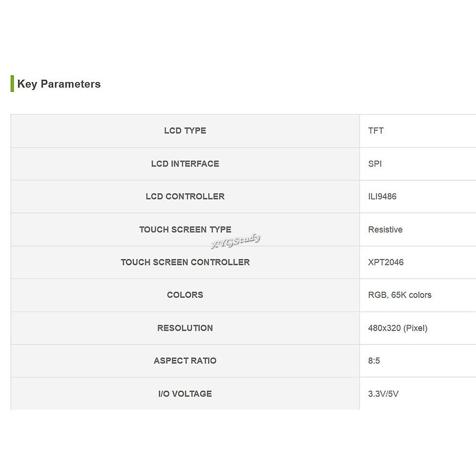Select the "TOUCH SCREEN TYPE" label
This screenshot has width=476, height=476.
(x=185, y=230)
